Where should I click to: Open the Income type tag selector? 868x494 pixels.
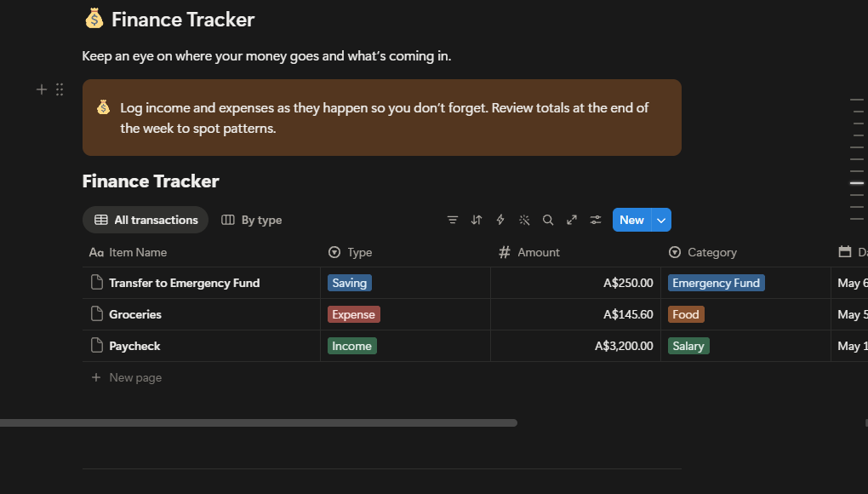[352, 346]
